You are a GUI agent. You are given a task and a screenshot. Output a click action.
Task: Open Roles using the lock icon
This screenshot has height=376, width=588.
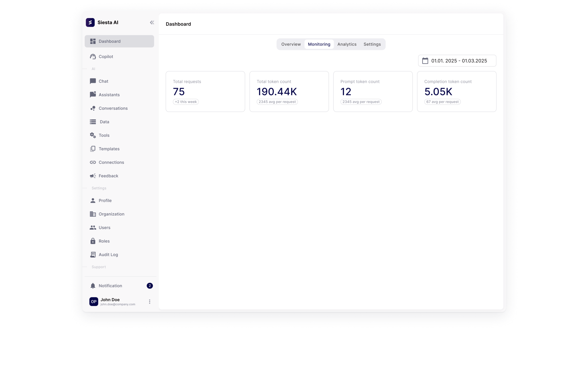tap(93, 241)
